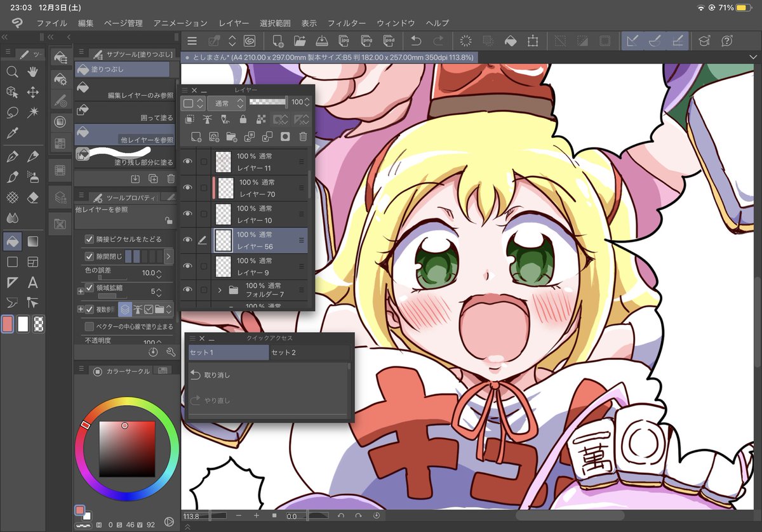The height and width of the screenshot is (532, 762).
Task: Toggle 隣接ピクセルをたどる checkbox
Action: pyautogui.click(x=90, y=239)
